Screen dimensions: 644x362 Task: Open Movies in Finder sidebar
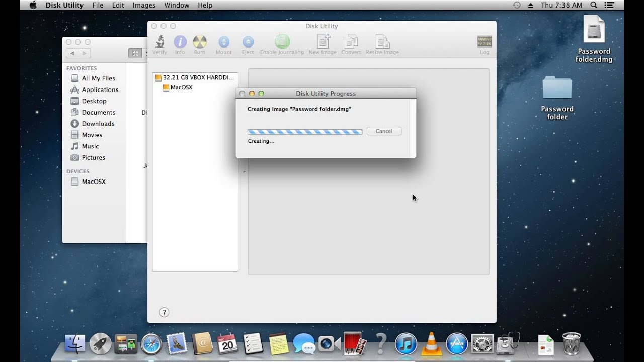(x=87, y=135)
